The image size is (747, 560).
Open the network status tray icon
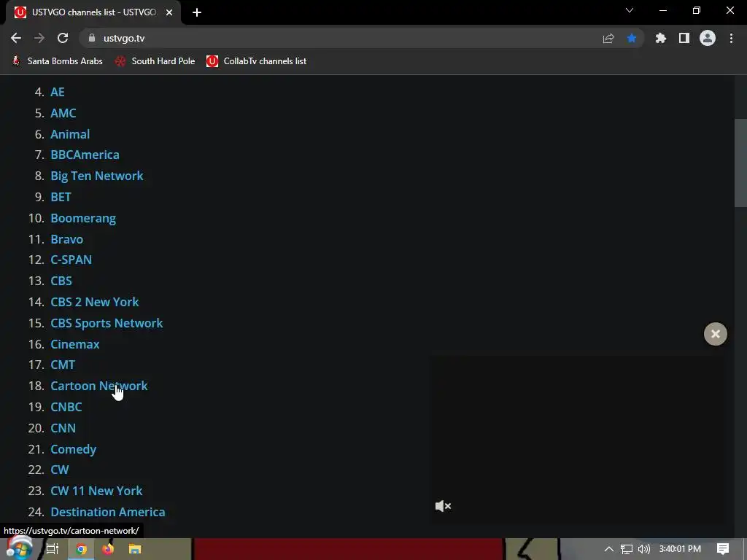(627, 549)
